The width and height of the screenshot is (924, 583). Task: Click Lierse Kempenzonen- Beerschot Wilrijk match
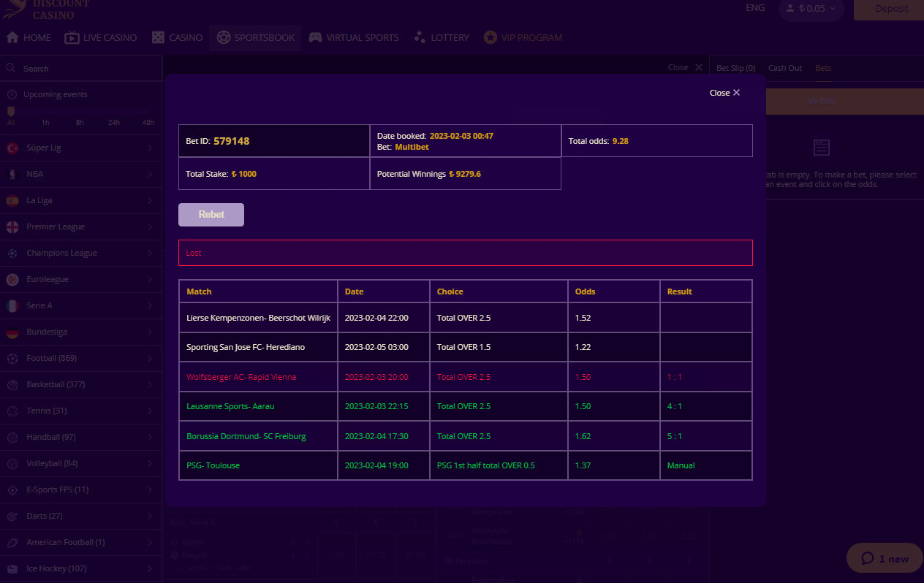click(259, 318)
